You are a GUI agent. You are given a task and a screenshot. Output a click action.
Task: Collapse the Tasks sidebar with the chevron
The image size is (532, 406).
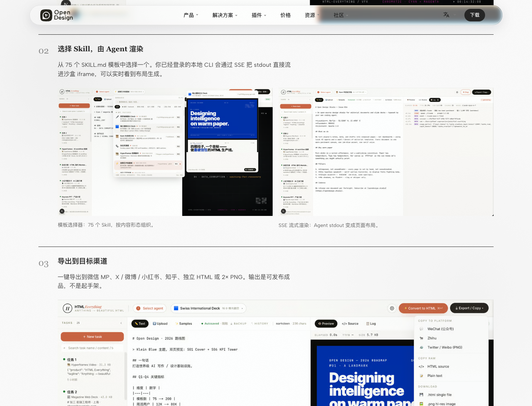(x=121, y=323)
